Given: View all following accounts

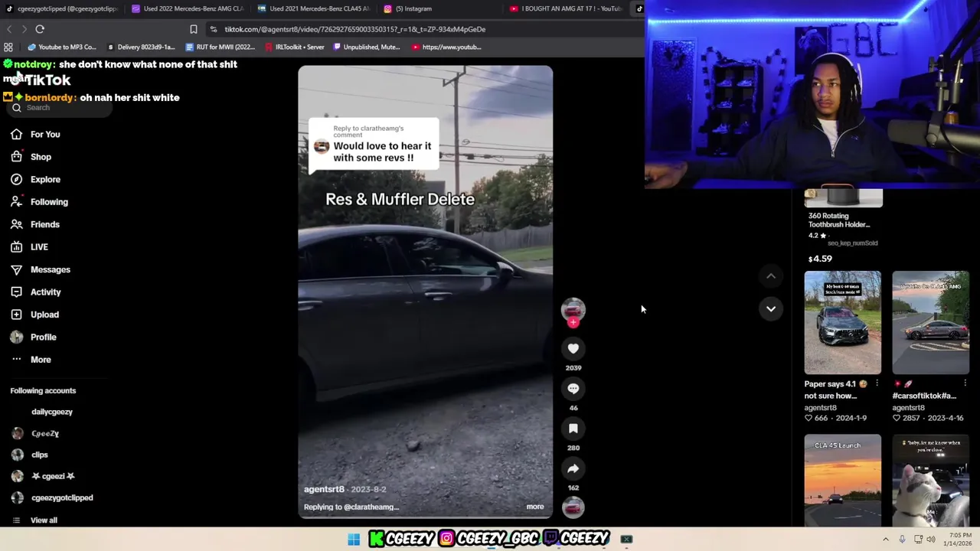Looking at the screenshot, I should coord(44,520).
